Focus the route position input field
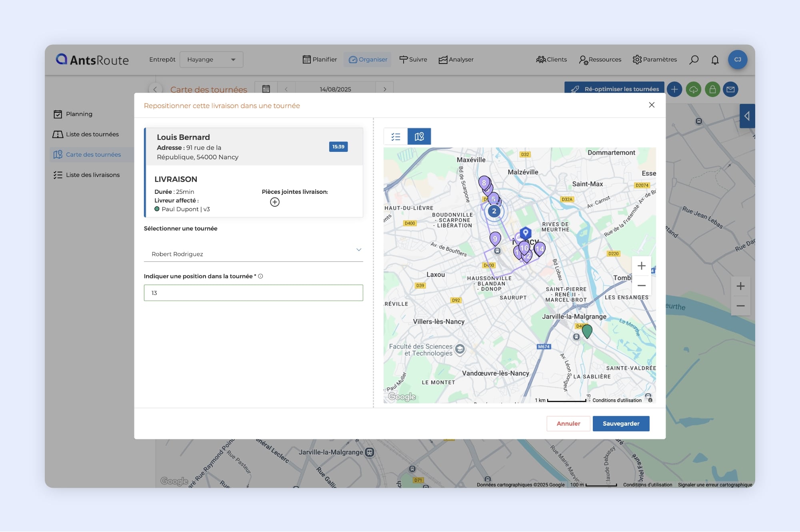The image size is (800, 532). 253,293
